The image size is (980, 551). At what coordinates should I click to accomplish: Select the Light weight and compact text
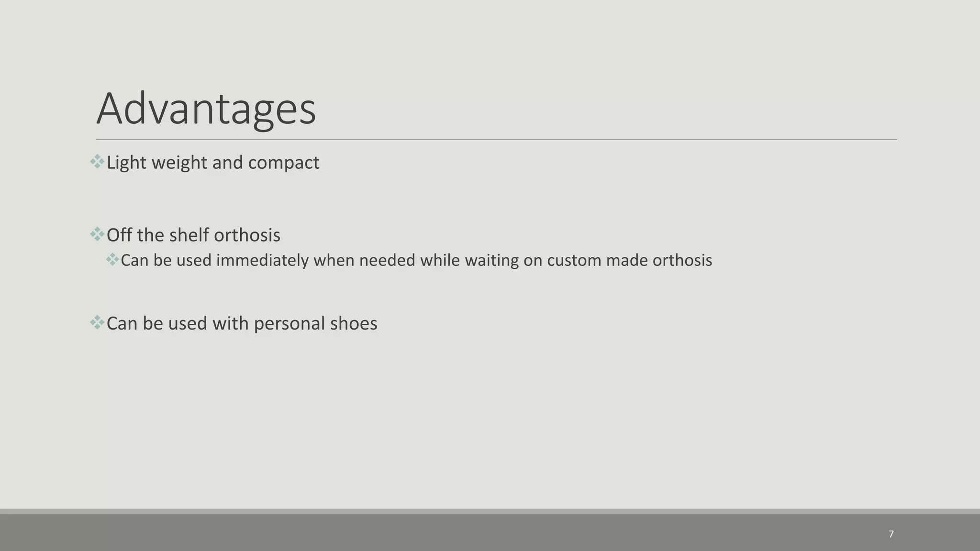pyautogui.click(x=213, y=163)
